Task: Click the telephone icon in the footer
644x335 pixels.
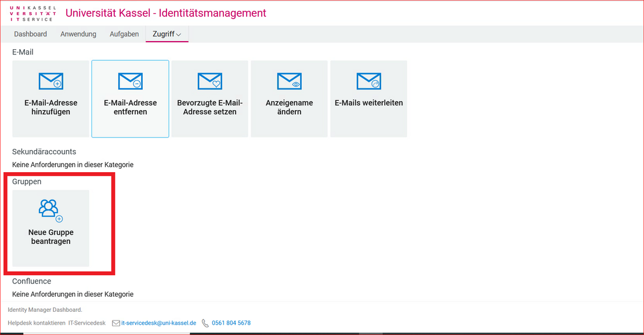Action: tap(205, 323)
